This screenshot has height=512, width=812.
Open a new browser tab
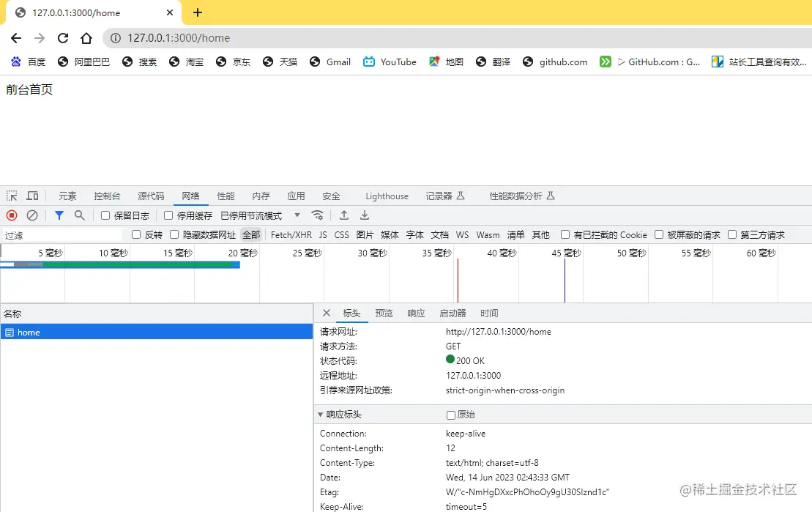(x=197, y=12)
